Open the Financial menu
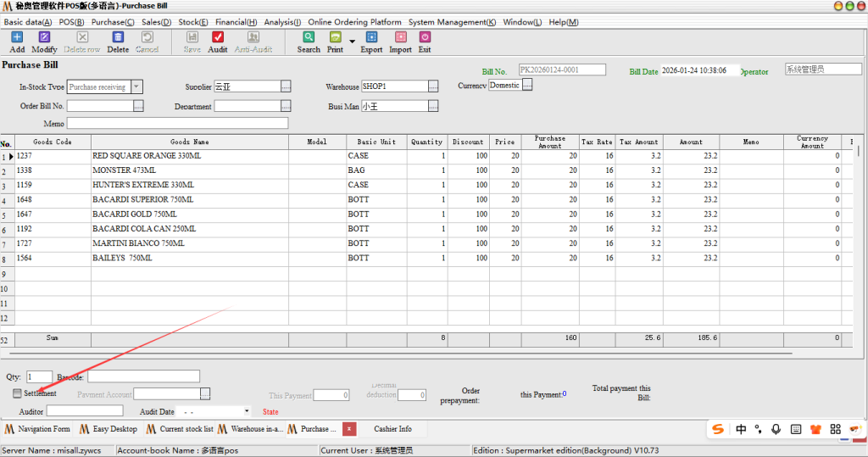Image resolution: width=868 pixels, height=457 pixels. (236, 22)
